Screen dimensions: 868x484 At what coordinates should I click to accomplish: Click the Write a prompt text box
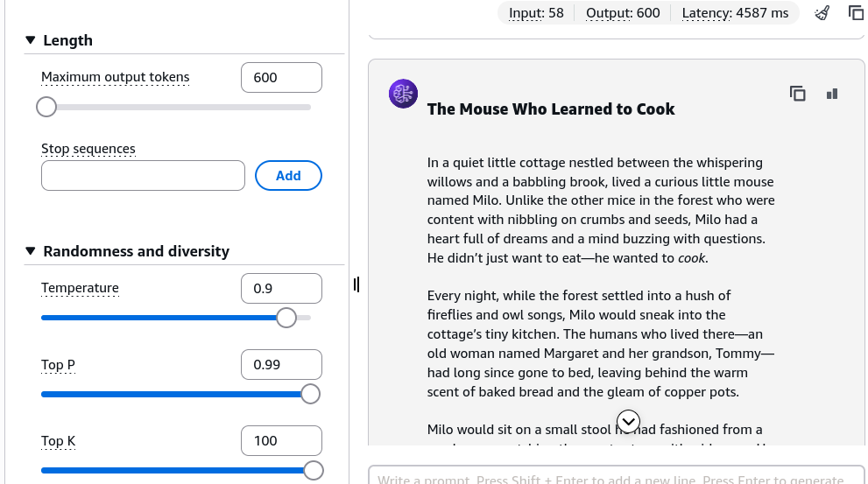(616, 476)
